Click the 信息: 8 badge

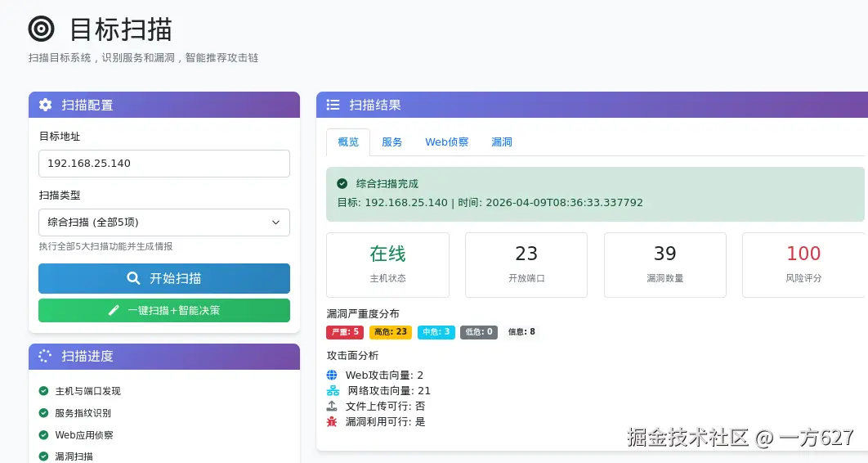coord(521,332)
